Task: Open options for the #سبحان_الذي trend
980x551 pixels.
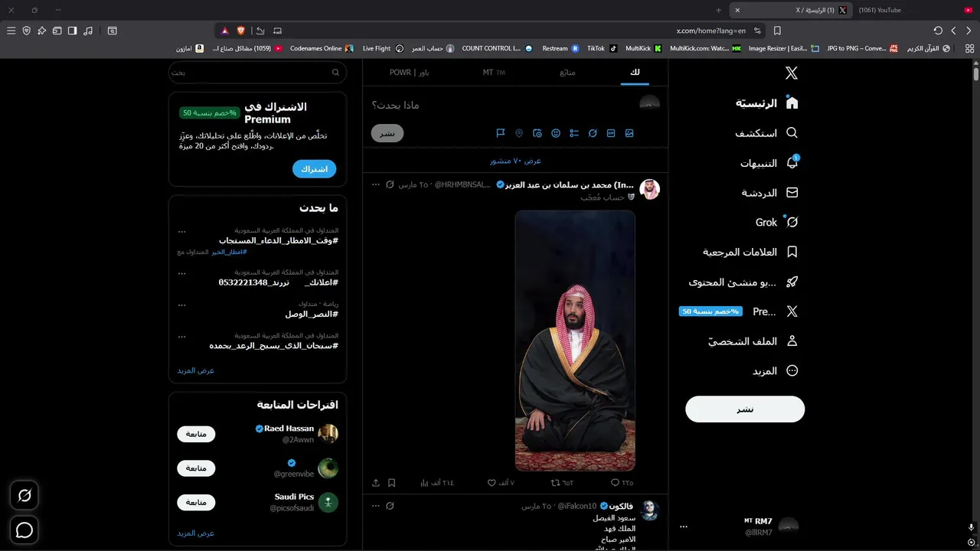Action: click(181, 336)
